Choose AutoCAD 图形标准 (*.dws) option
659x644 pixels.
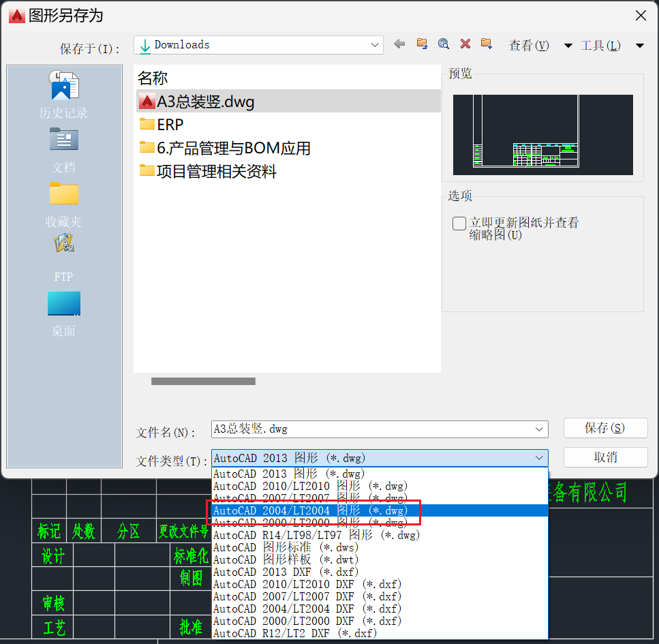point(380,547)
